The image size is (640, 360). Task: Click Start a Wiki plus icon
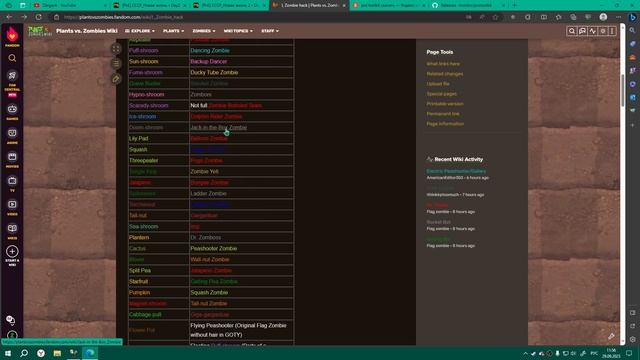click(x=12, y=252)
